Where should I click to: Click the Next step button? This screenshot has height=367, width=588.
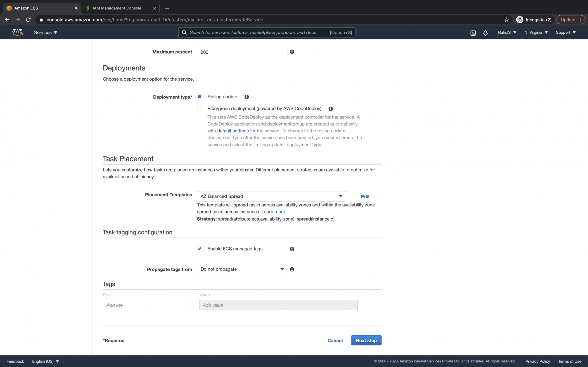pyautogui.click(x=366, y=340)
